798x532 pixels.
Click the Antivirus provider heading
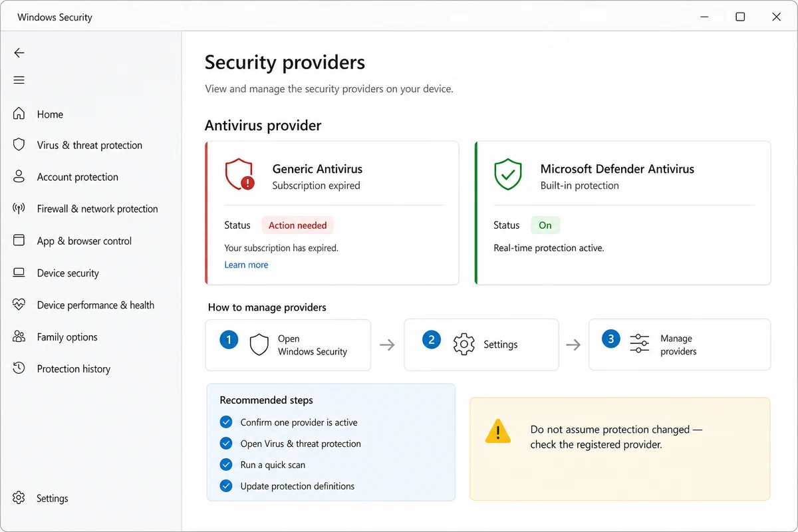point(263,126)
